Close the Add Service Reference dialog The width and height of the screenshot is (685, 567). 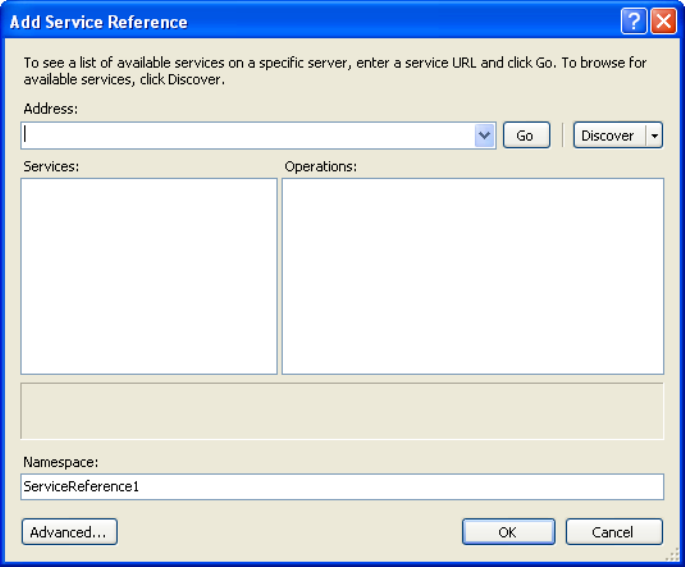[x=663, y=21]
